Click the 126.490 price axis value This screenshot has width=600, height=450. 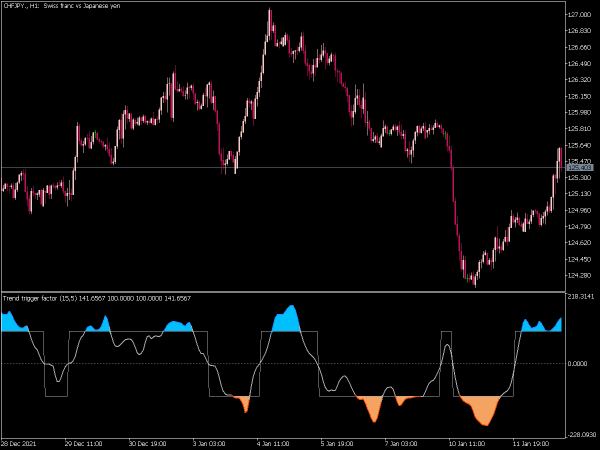[580, 64]
